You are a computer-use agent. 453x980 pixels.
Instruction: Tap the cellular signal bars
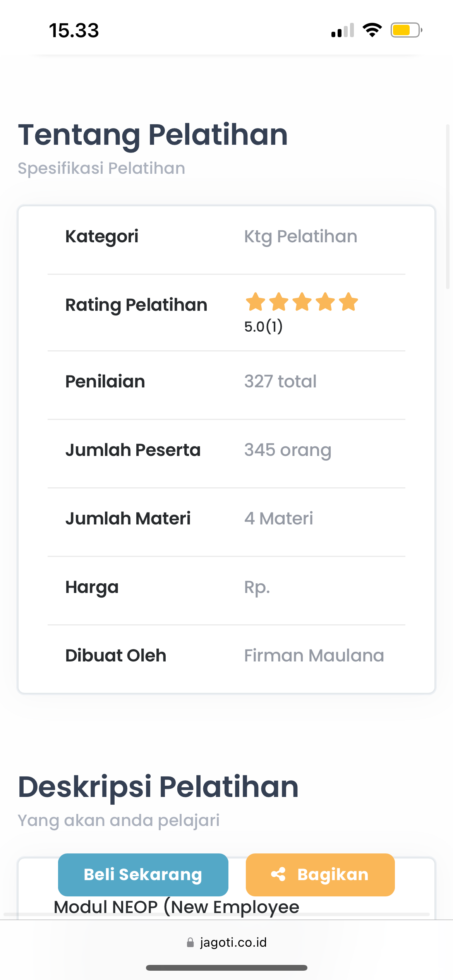(x=343, y=30)
